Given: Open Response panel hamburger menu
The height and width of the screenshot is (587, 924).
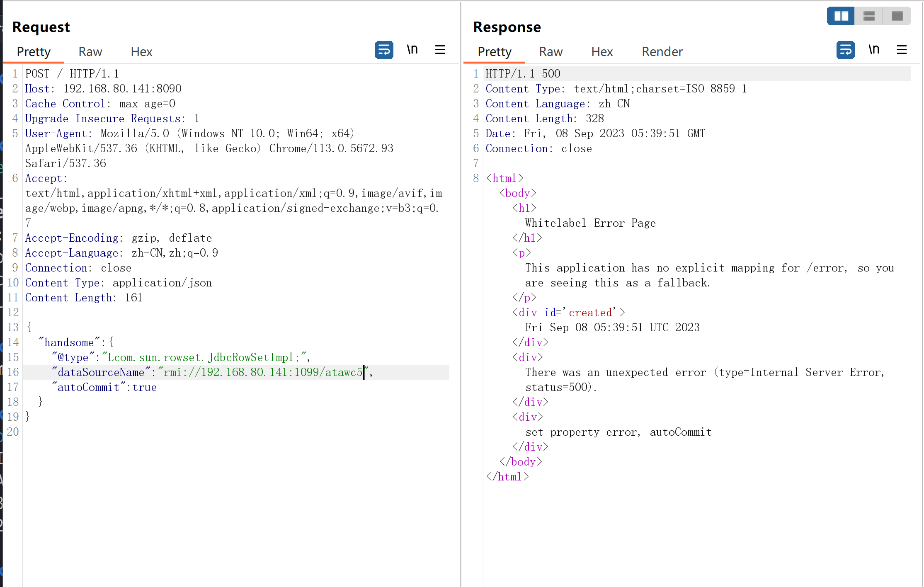Looking at the screenshot, I should [902, 50].
